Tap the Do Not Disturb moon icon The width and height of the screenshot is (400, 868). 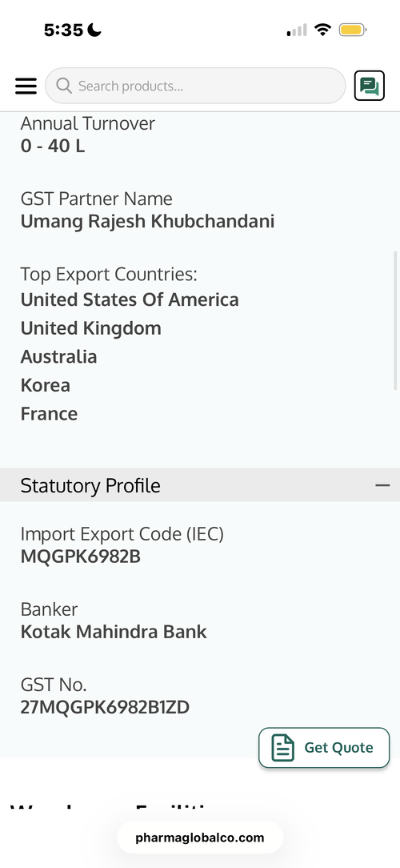point(94,30)
